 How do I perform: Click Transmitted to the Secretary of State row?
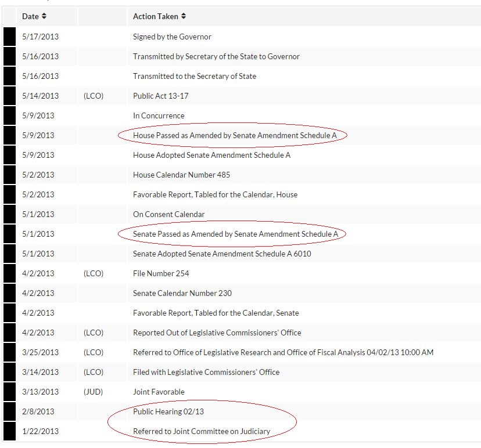(194, 76)
